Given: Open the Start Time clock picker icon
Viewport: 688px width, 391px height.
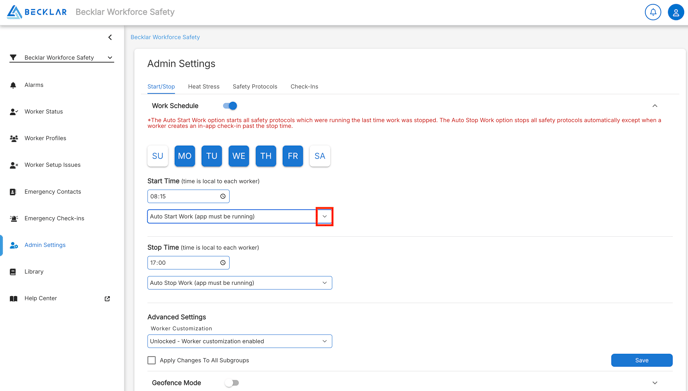Looking at the screenshot, I should click(x=223, y=197).
